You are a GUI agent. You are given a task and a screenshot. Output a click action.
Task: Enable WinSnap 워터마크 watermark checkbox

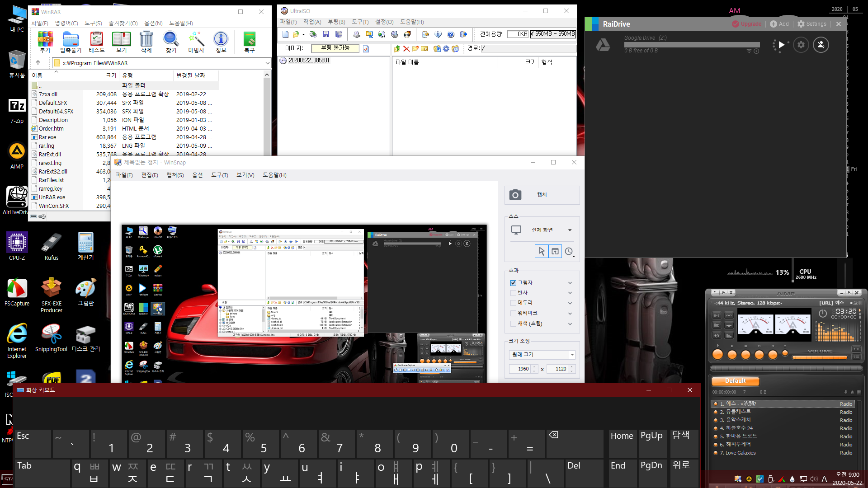click(x=513, y=313)
